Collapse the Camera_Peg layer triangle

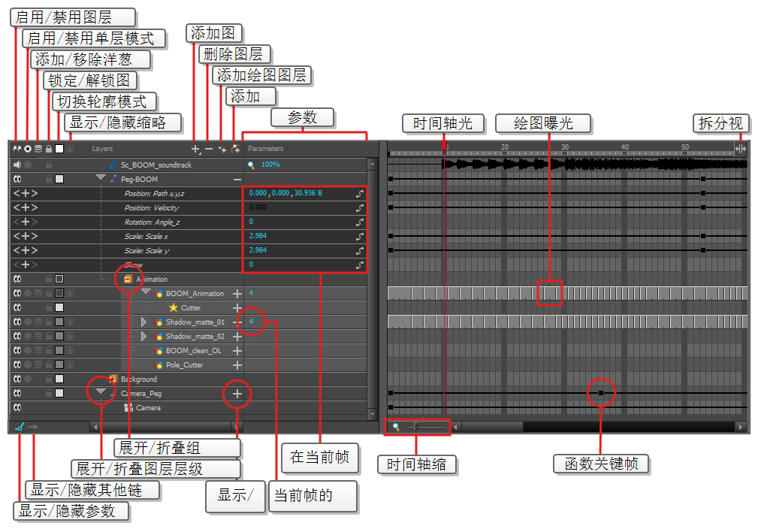click(x=101, y=392)
